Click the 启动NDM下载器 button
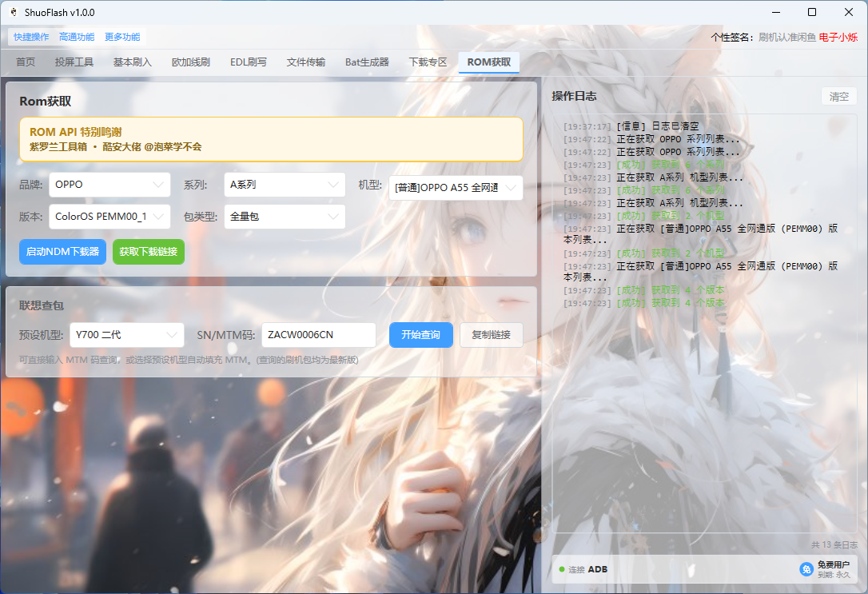This screenshot has width=868, height=594. click(62, 252)
